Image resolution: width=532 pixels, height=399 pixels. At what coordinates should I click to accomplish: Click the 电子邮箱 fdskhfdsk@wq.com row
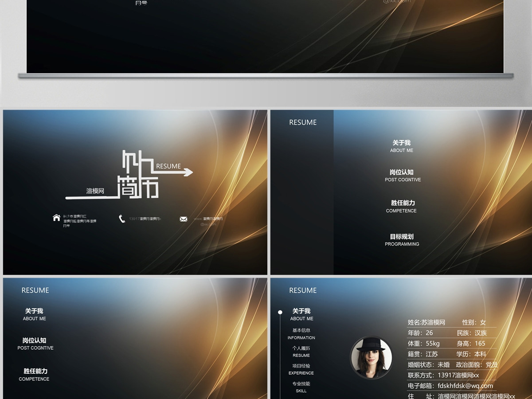tap(450, 386)
